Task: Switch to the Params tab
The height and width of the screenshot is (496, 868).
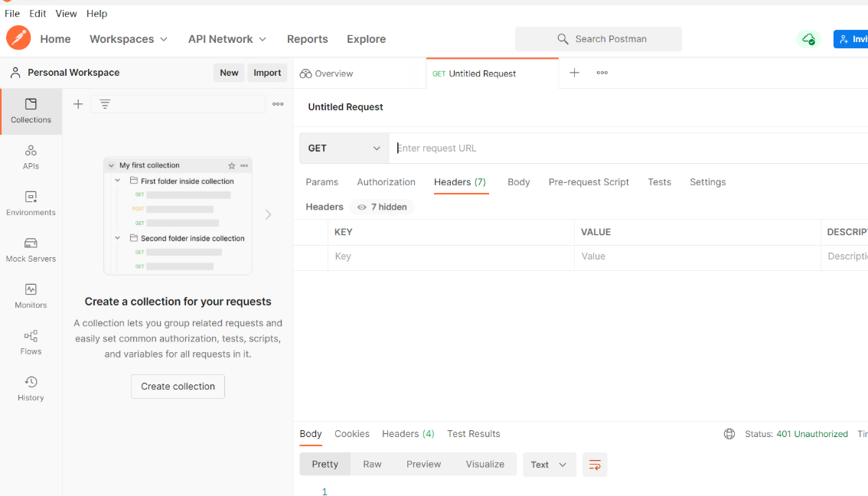Action: [x=321, y=182]
